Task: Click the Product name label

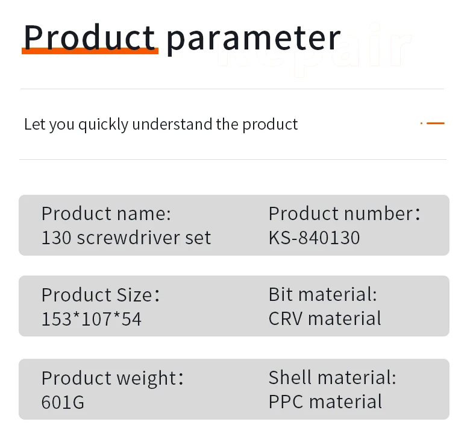Action: tap(106, 213)
